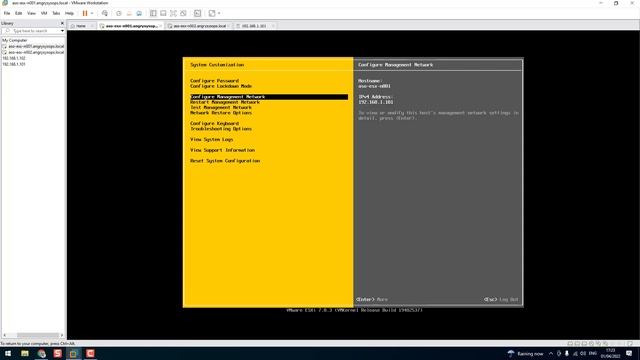This screenshot has height=360, width=640.
Task: Click Configure Keyboard entry
Action: coord(214,123)
